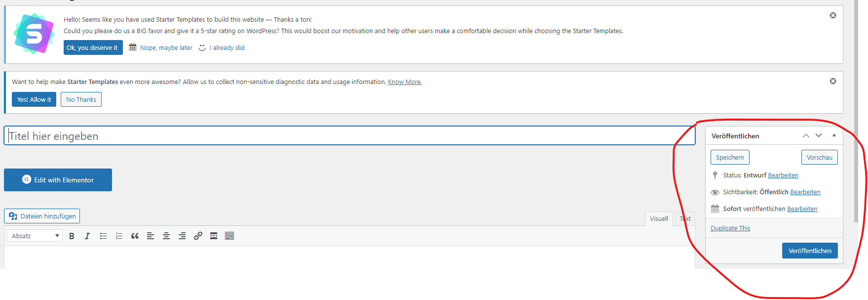Insert a blockquote
This screenshot has width=868, height=300.
[135, 236]
